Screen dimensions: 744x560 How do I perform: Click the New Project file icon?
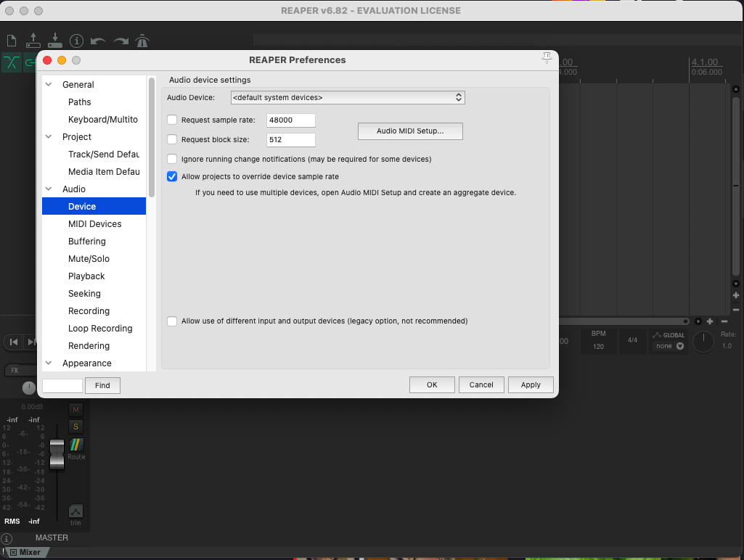pos(12,41)
